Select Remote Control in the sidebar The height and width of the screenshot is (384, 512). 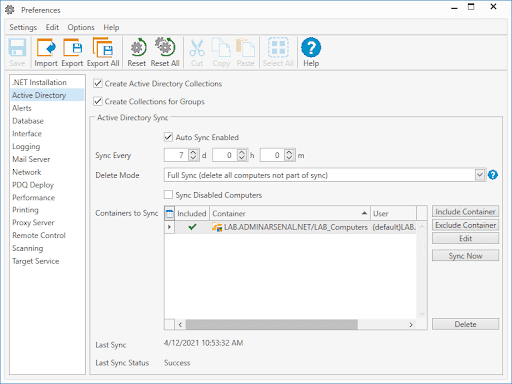pyautogui.click(x=47, y=235)
